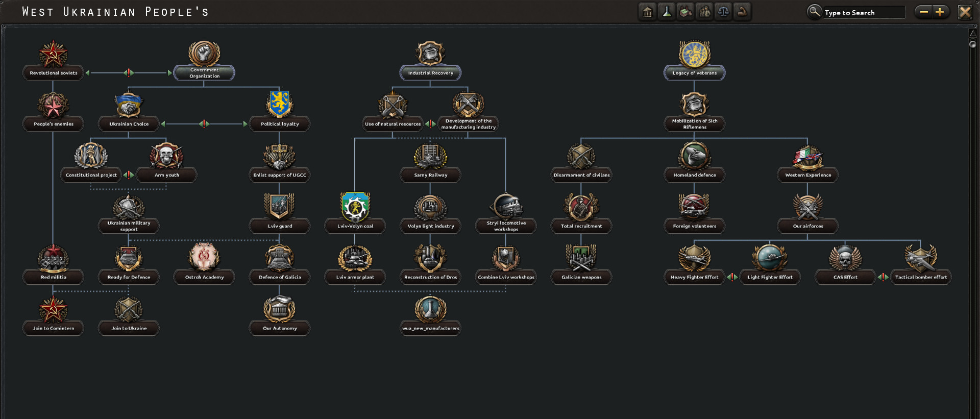Choose the Galician weapons focus icon
This screenshot has width=980, height=419.
[x=581, y=258]
